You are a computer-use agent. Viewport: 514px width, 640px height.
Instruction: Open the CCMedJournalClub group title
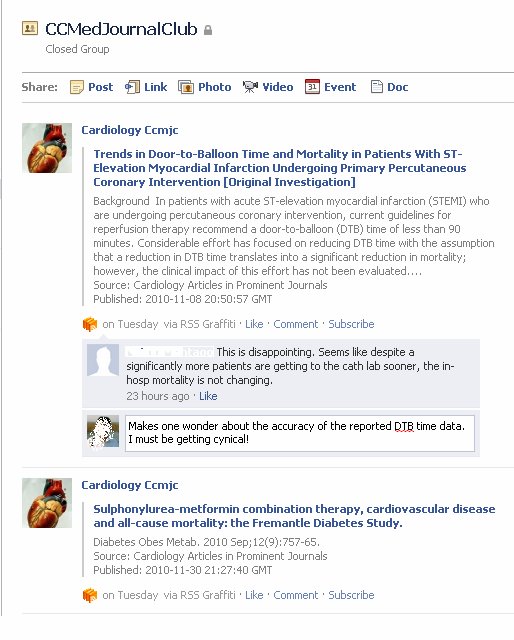121,29
